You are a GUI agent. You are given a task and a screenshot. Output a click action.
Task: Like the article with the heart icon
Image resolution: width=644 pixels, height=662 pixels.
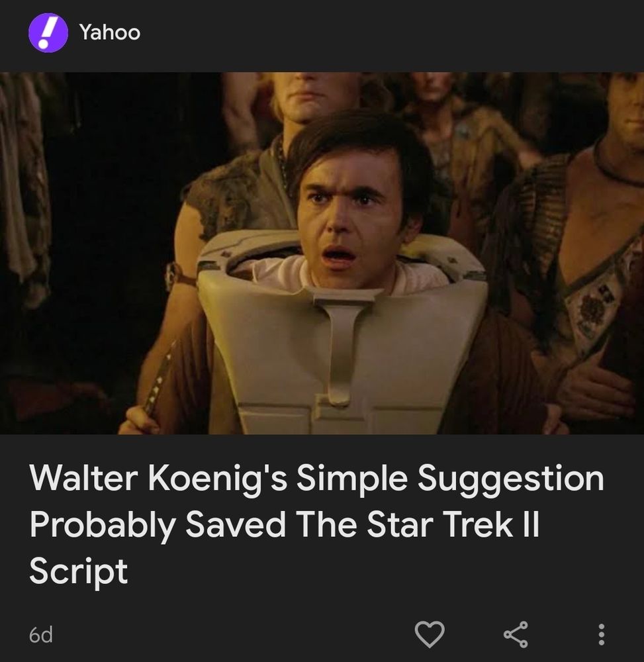[x=430, y=634]
